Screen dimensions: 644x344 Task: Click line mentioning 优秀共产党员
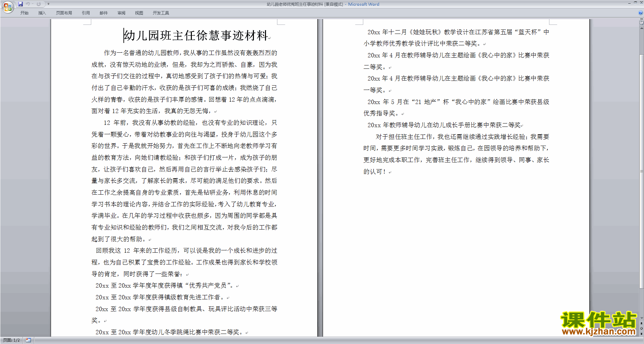pos(165,286)
